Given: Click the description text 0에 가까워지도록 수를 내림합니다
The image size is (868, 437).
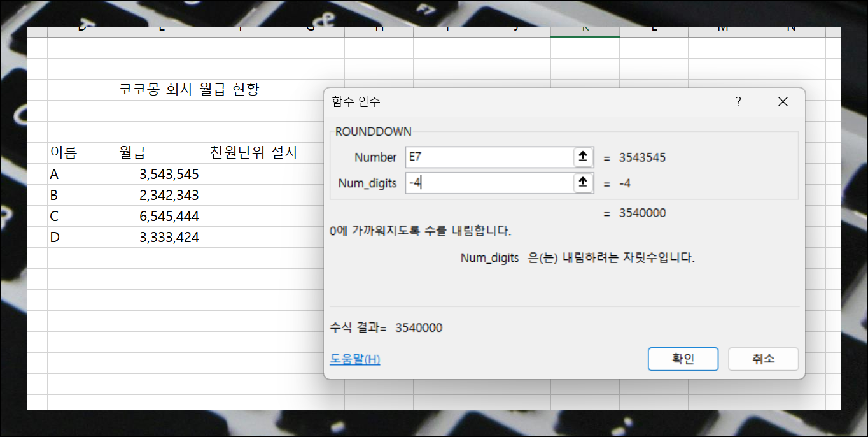Looking at the screenshot, I should (420, 230).
